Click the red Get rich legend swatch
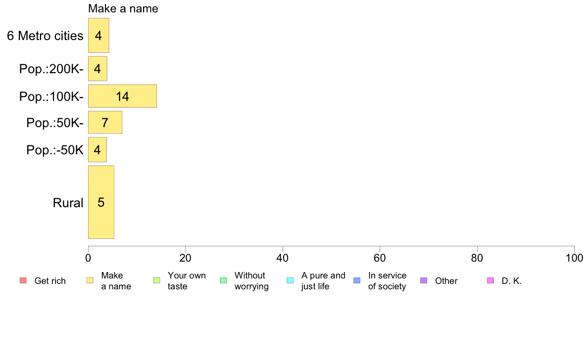Screen dimensions: 588x364 coord(23,281)
